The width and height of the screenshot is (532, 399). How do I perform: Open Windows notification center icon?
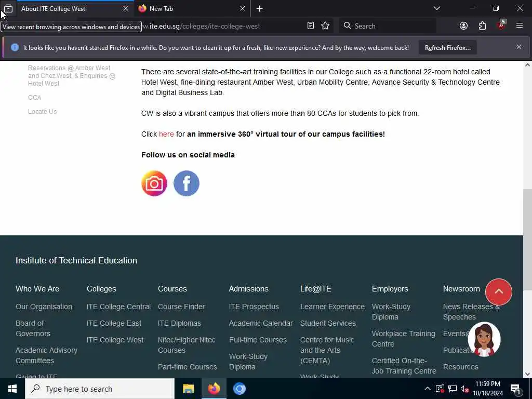pos(515,390)
